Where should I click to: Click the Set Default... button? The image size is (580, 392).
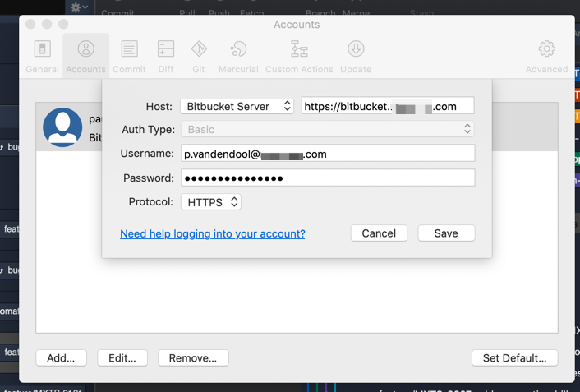[514, 358]
